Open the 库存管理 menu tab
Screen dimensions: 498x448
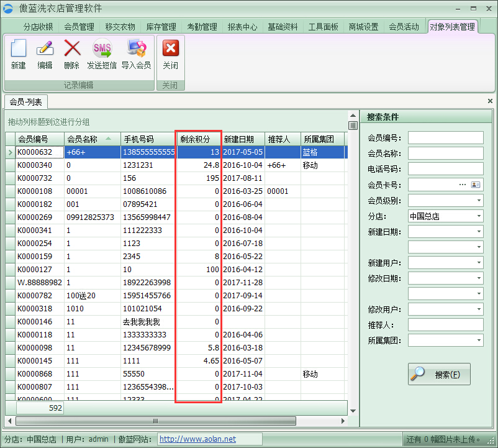click(x=161, y=27)
